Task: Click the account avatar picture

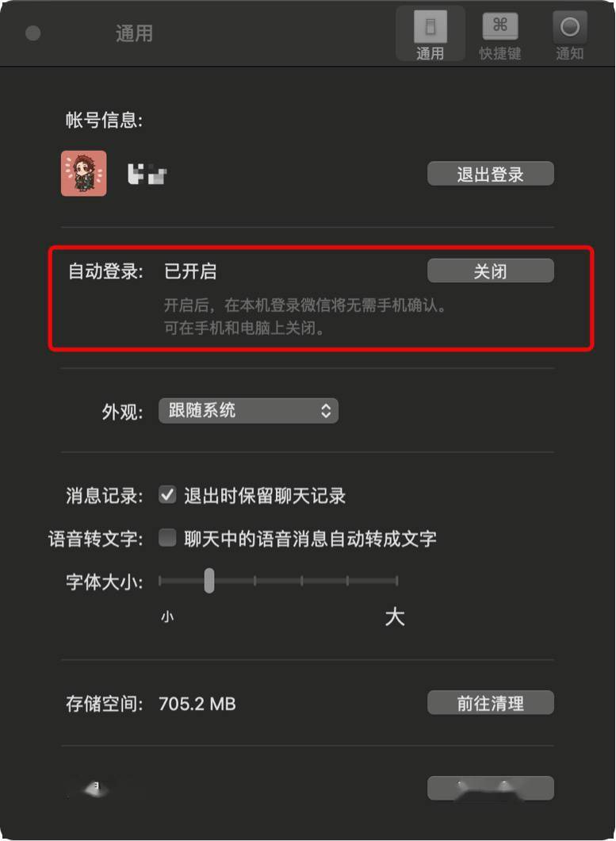Action: 83,173
